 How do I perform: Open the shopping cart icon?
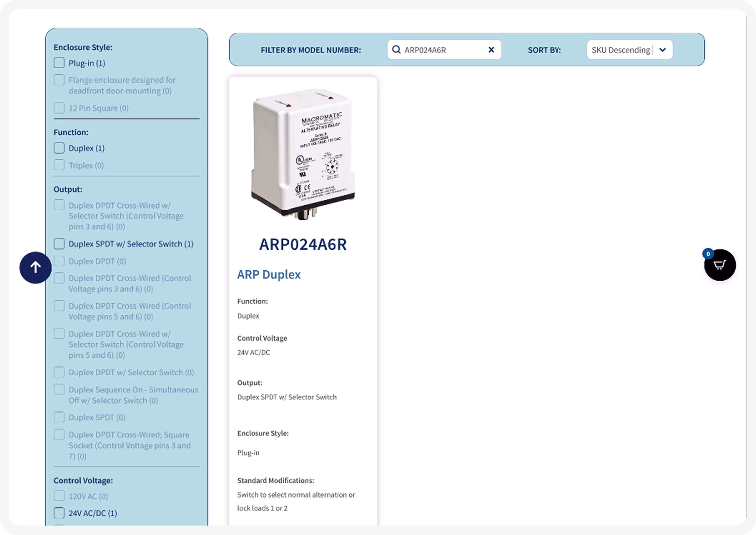pyautogui.click(x=720, y=265)
